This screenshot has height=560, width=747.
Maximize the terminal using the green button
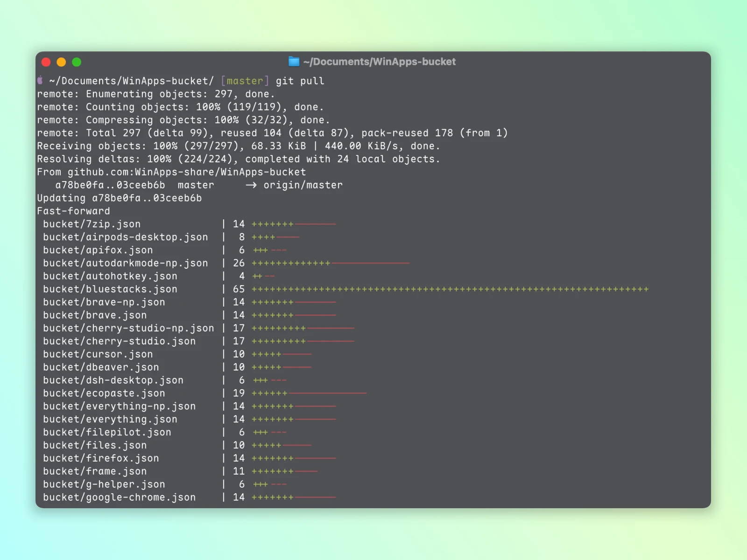click(77, 62)
